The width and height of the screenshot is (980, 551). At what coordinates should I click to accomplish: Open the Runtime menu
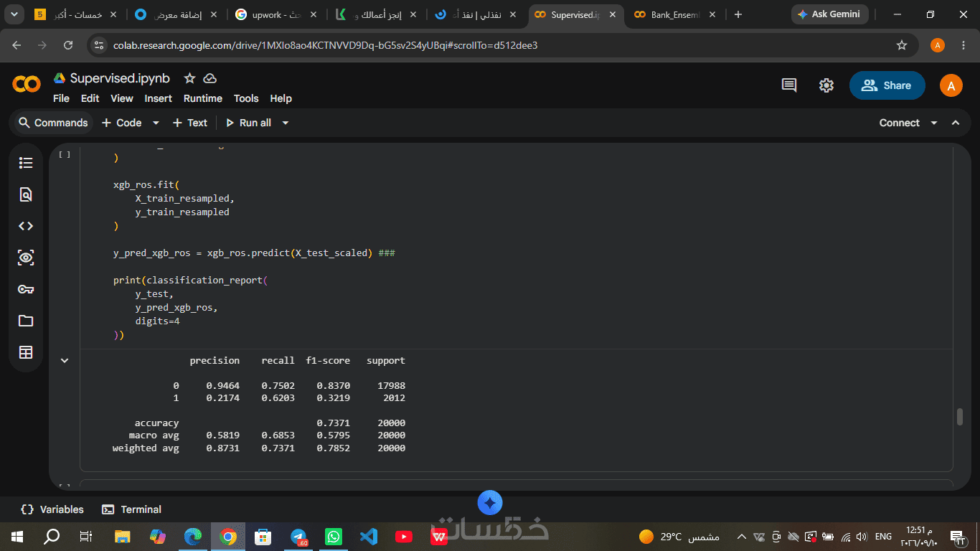click(x=203, y=98)
